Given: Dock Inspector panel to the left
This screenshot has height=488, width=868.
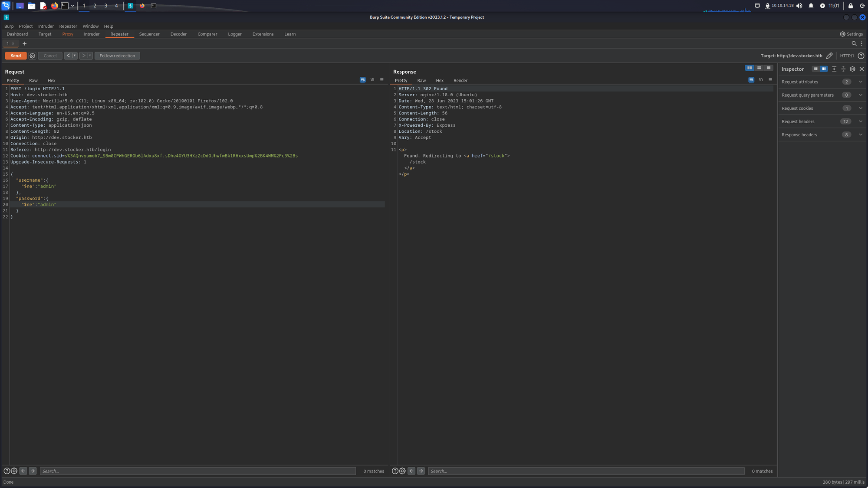Looking at the screenshot, I should click(815, 69).
